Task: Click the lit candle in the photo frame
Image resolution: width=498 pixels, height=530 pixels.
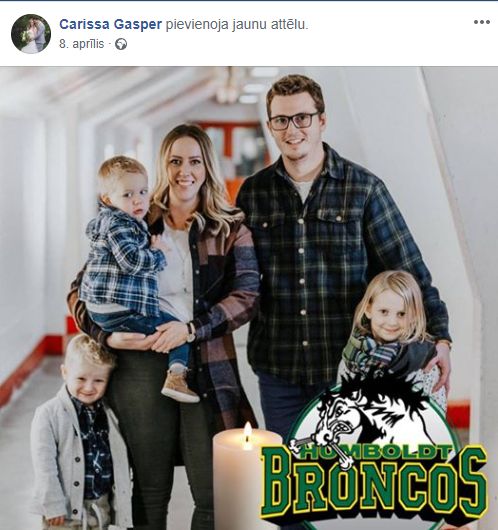Action: [247, 477]
